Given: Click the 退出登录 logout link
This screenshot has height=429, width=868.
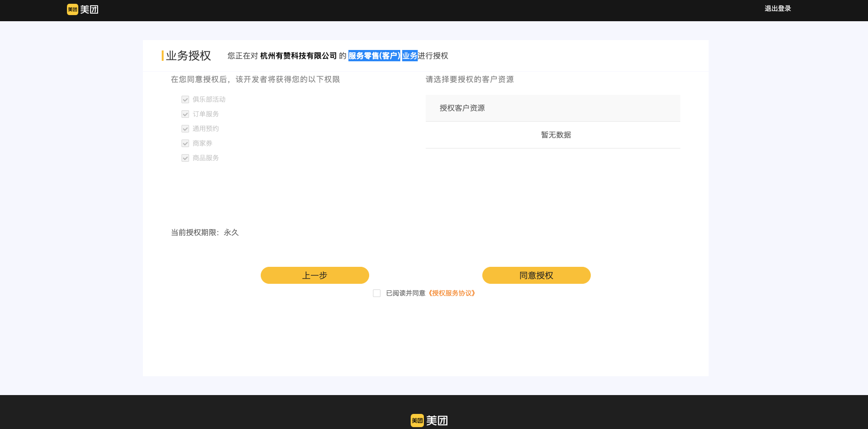Looking at the screenshot, I should coord(777,8).
